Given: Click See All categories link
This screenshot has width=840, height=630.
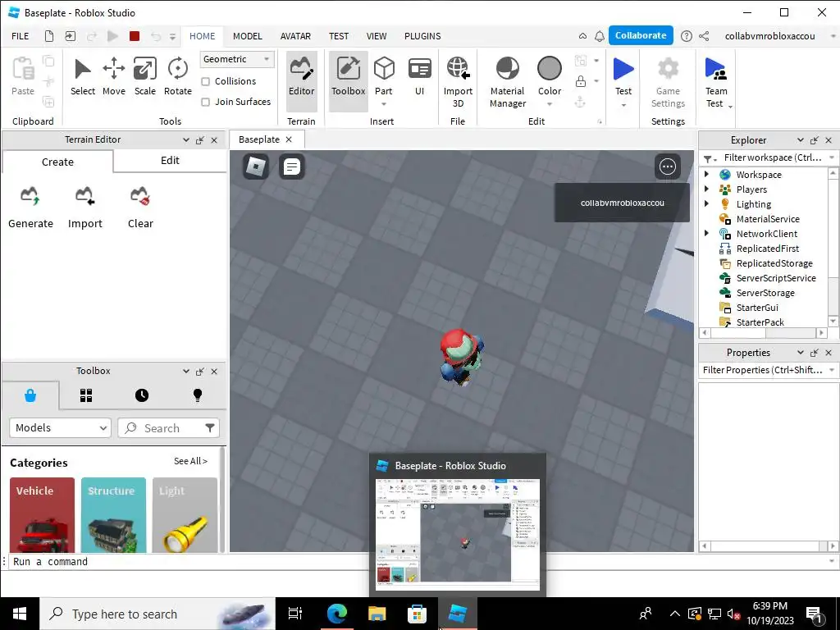Looking at the screenshot, I should [190, 461].
